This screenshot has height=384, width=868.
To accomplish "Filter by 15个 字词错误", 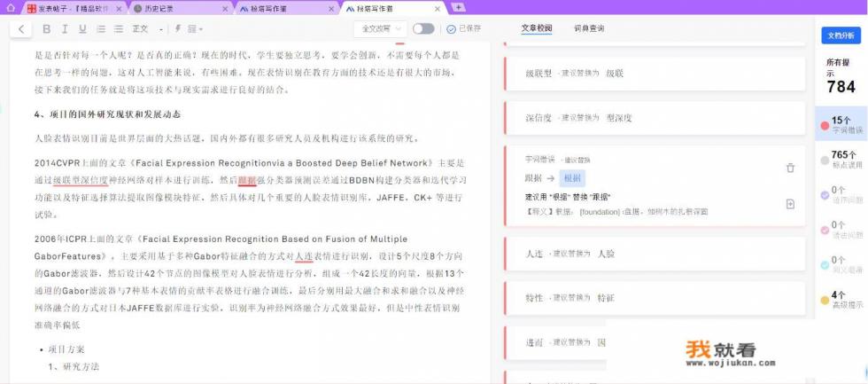I will (841, 125).
